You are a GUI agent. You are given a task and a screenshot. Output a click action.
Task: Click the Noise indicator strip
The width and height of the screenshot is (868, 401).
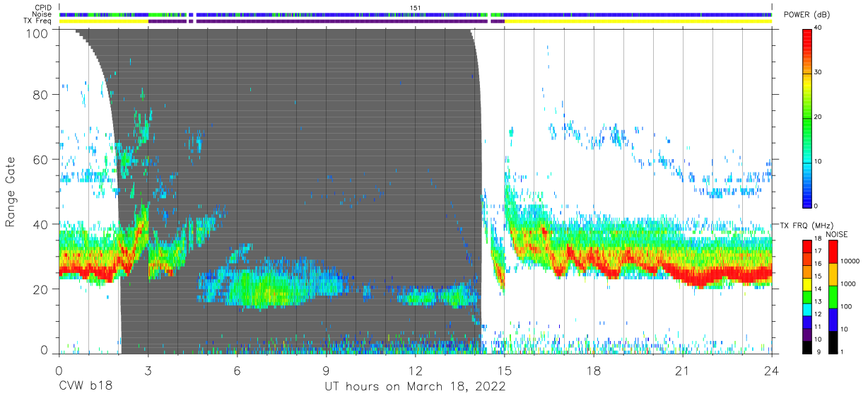click(416, 14)
